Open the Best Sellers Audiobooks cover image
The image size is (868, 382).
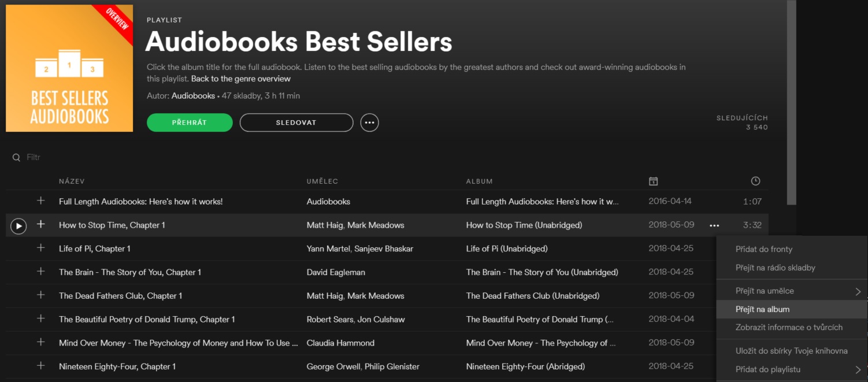click(69, 68)
